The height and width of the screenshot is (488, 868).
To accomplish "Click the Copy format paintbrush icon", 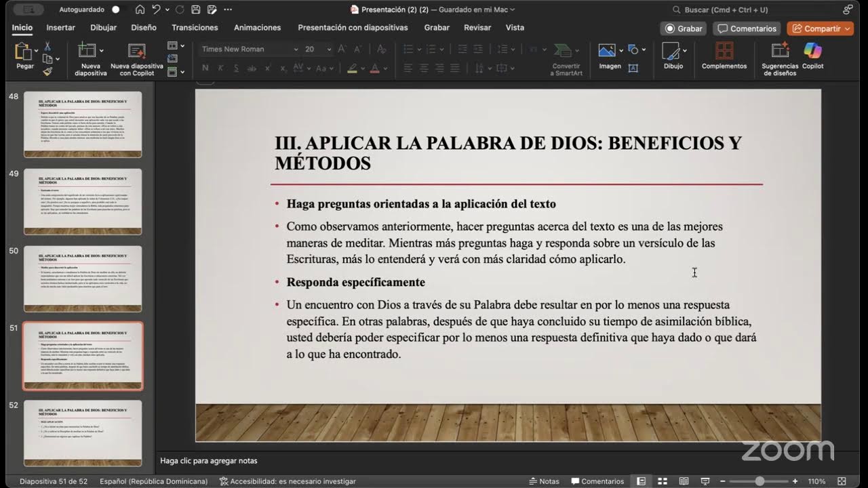I will tap(47, 71).
